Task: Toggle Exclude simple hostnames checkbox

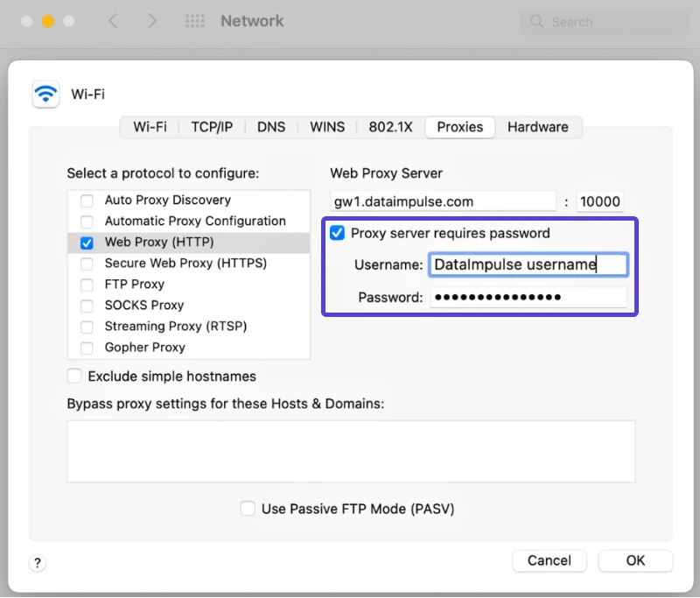Action: click(74, 376)
